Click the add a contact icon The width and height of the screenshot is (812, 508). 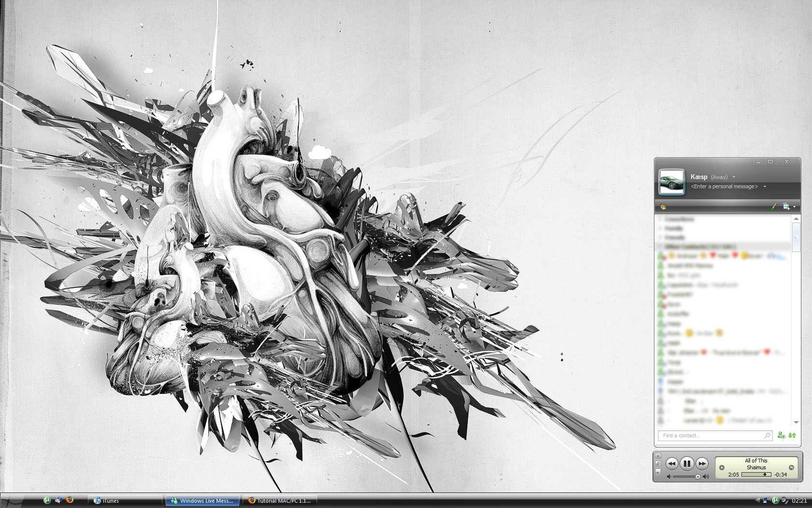(x=781, y=435)
